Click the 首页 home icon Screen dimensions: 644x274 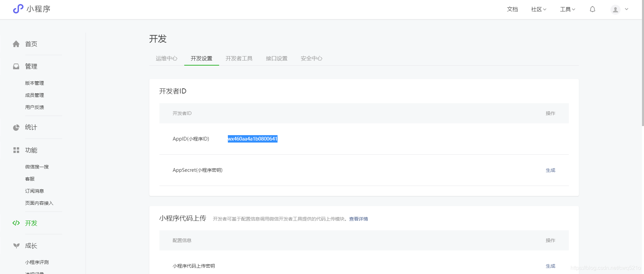click(16, 44)
